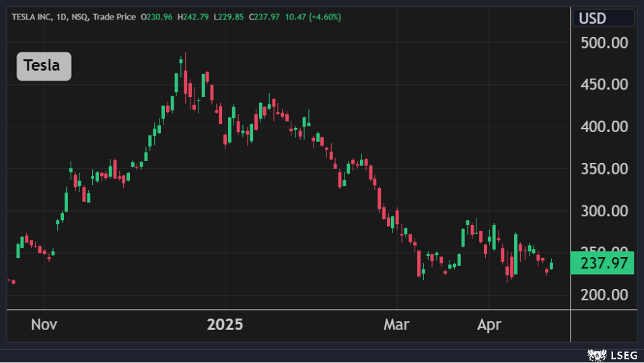Click the 450.00 price axis label
Screen dimensions: 644x363
point(604,85)
